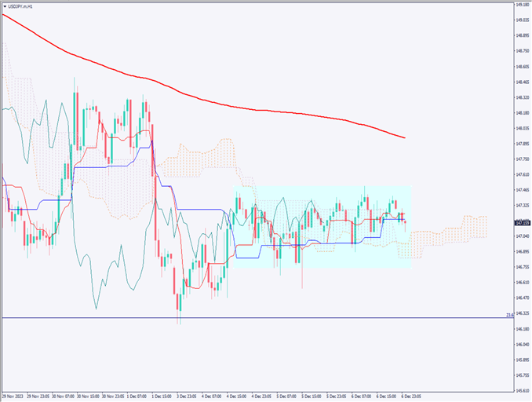
Task: Click the 23.6 Fibonacci level label
Action: click(x=510, y=315)
